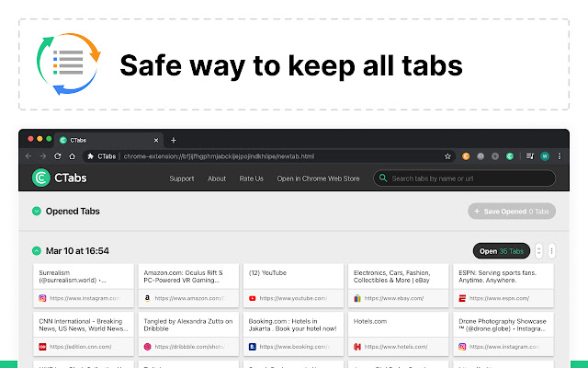
Task: Open Drone Photography Showcase card
Action: pos(503,334)
